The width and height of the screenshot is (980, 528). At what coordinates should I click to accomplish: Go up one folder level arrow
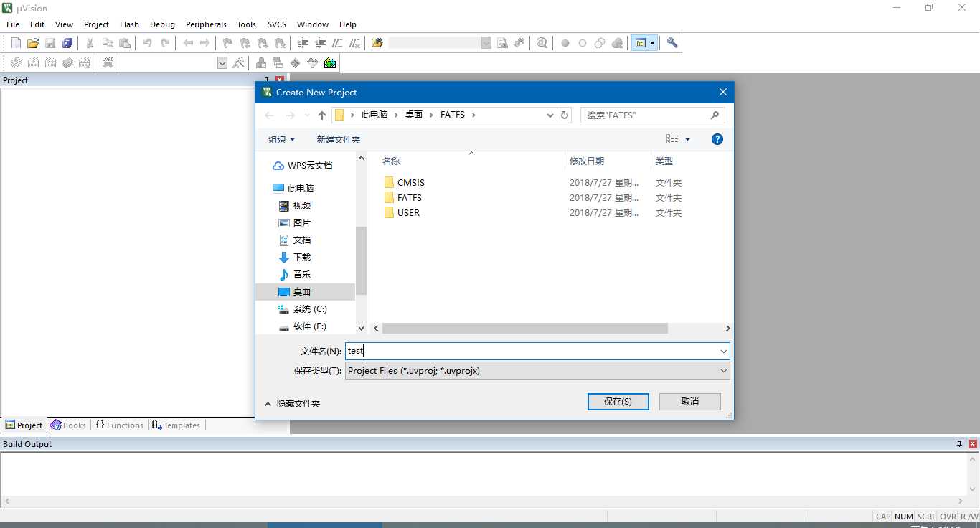(x=321, y=115)
